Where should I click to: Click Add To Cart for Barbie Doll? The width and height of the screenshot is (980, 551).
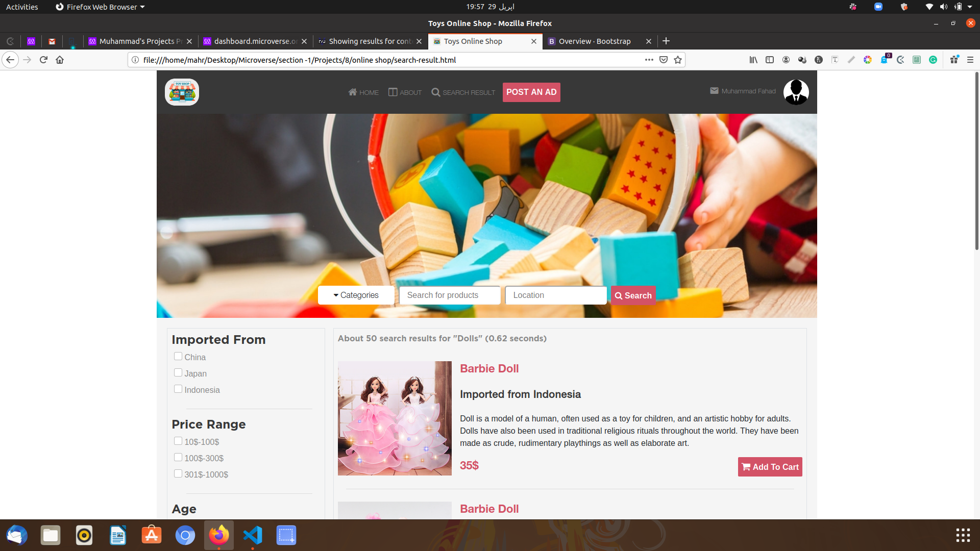(770, 467)
